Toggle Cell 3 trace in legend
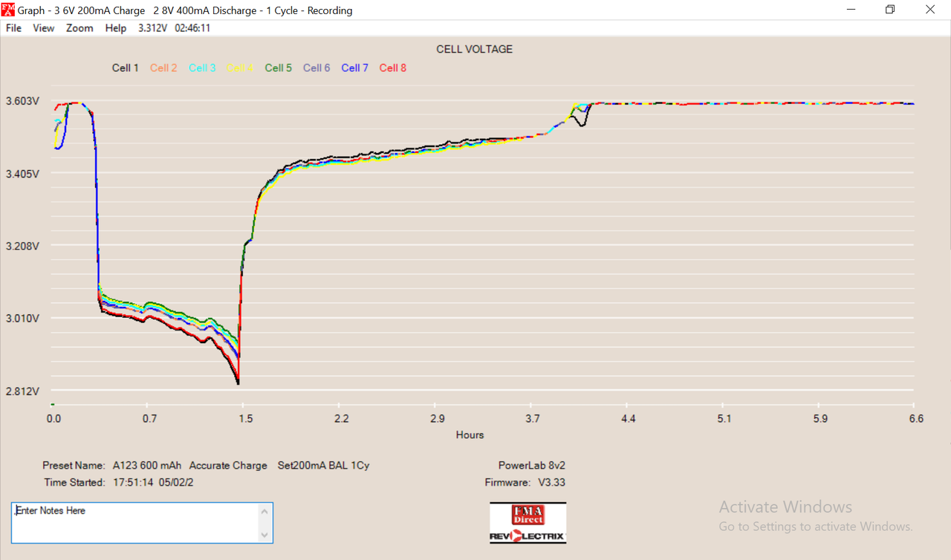The image size is (951, 560). (202, 68)
